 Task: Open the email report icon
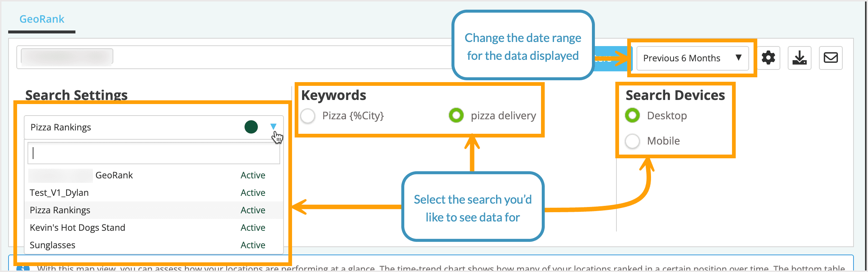click(831, 58)
